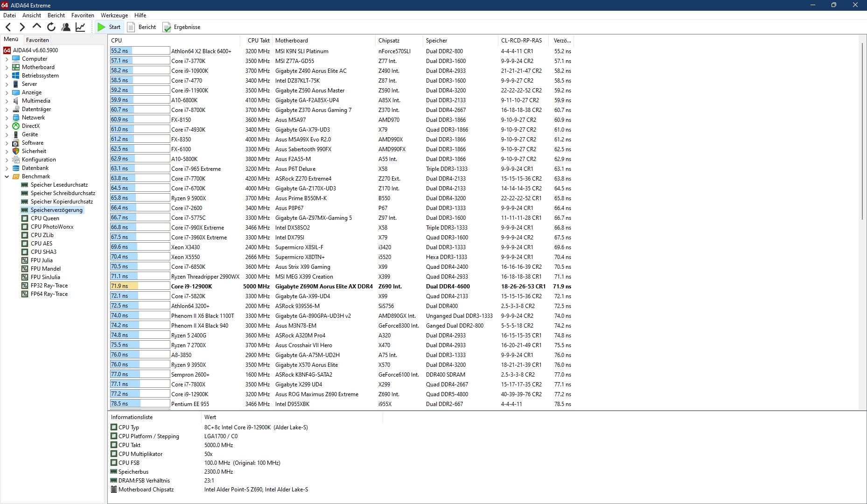Sort by the Motherboard column header
The width and height of the screenshot is (867, 504).
tap(323, 41)
